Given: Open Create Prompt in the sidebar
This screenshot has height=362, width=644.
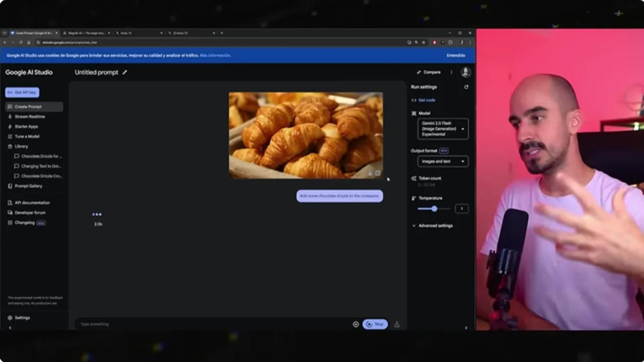Looking at the screenshot, I should pos(34,107).
